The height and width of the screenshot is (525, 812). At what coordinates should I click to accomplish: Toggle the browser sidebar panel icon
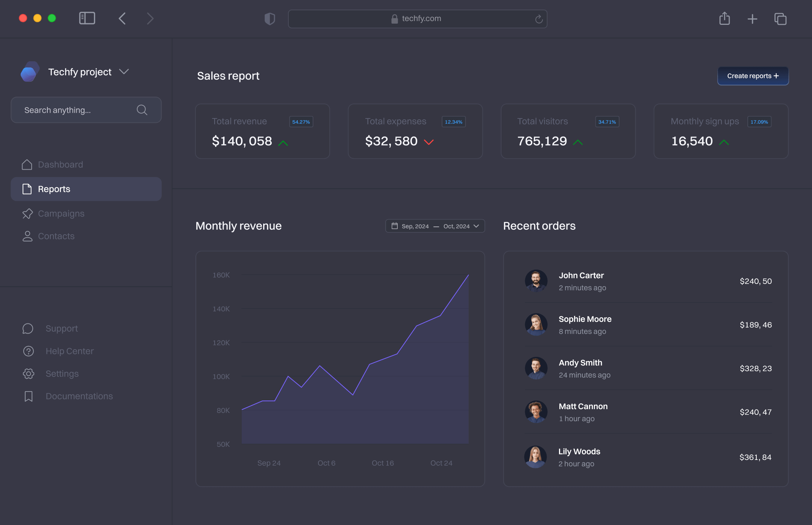pyautogui.click(x=87, y=18)
